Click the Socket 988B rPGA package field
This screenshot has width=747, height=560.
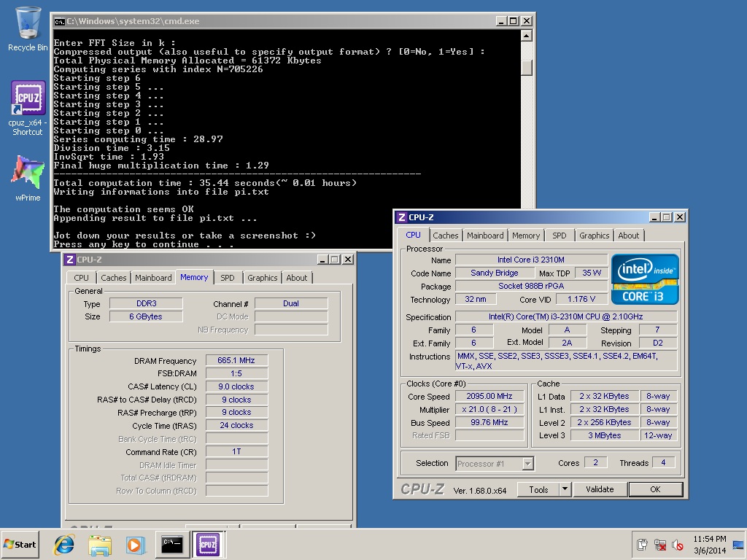tap(531, 286)
